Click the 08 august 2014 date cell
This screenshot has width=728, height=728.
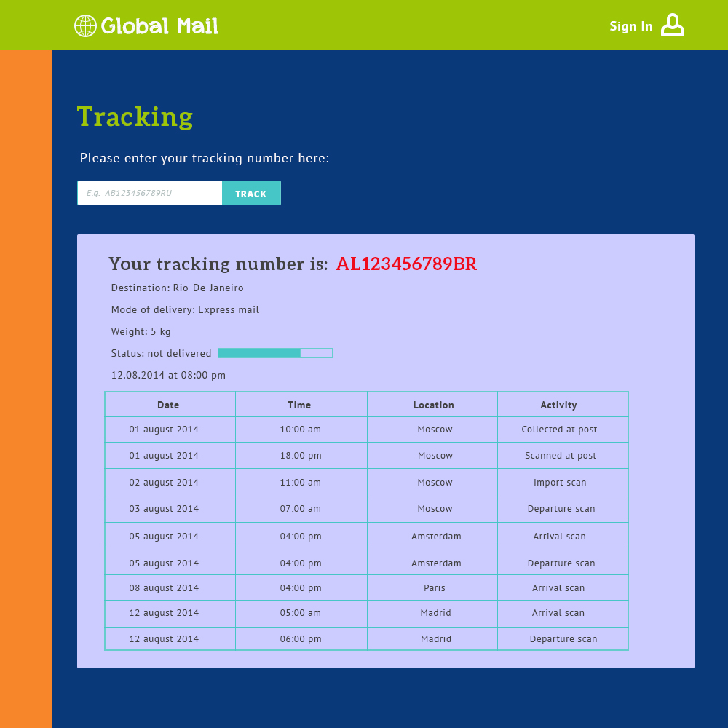pos(164,588)
